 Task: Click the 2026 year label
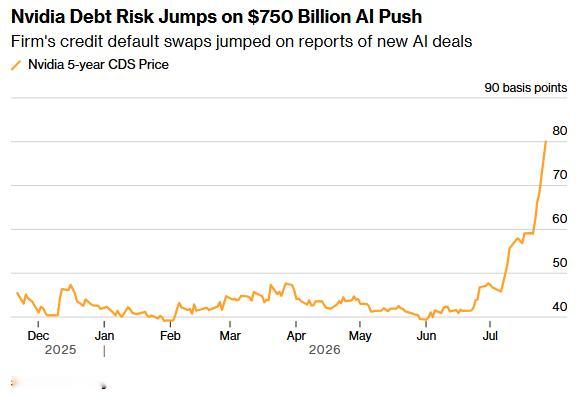(325, 350)
